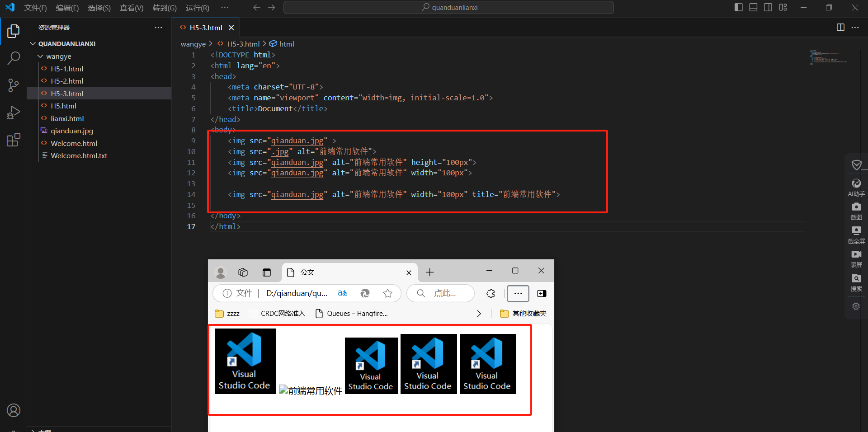Open the 转到(G) menu
Screen dimensions: 868x432
click(165, 8)
